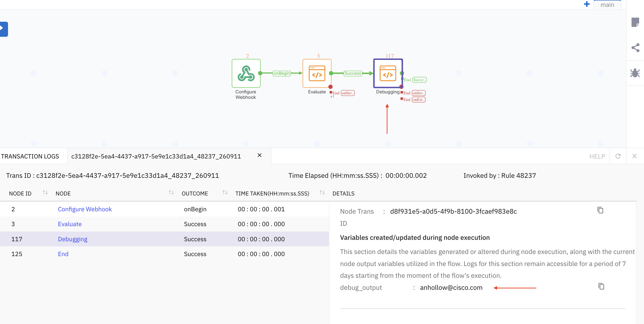Switch to the TRANSACTION LOGS tab

point(30,157)
